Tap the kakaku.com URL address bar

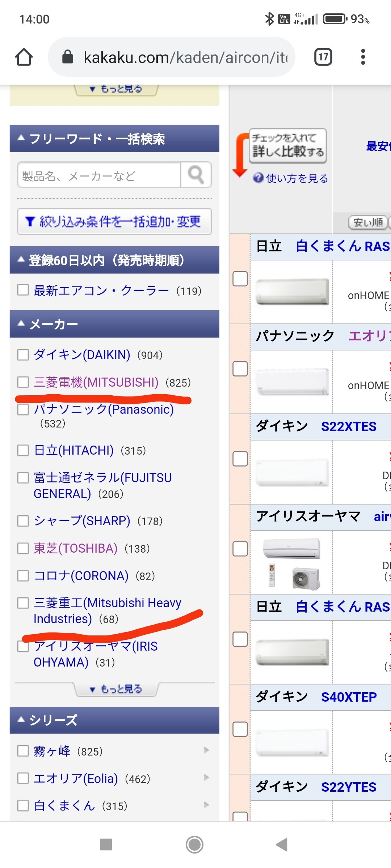point(172,57)
